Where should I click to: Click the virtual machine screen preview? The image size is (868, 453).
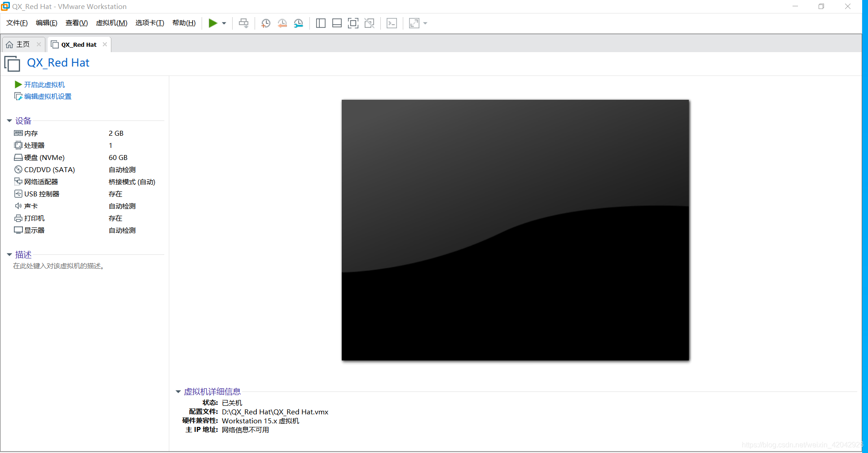pyautogui.click(x=515, y=230)
